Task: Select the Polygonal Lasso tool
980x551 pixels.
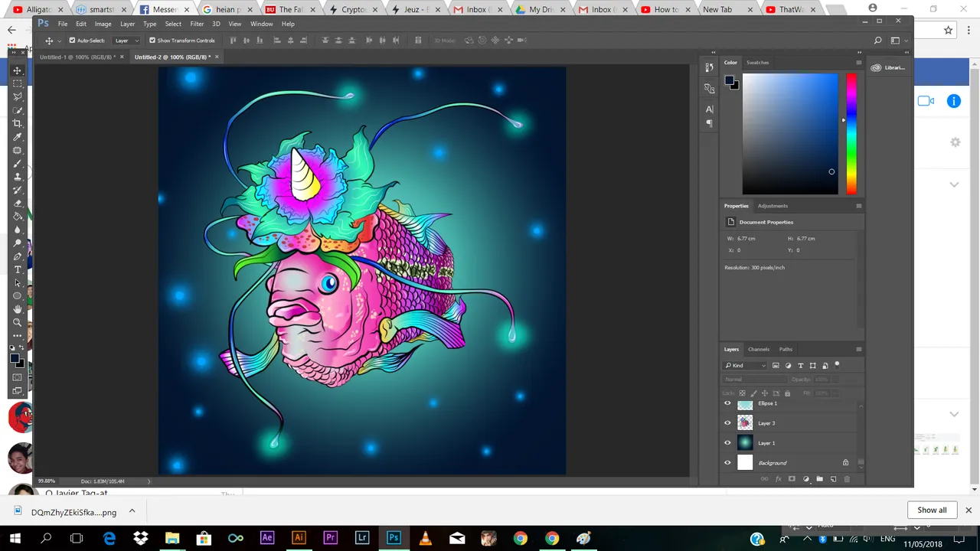Action: click(x=17, y=96)
